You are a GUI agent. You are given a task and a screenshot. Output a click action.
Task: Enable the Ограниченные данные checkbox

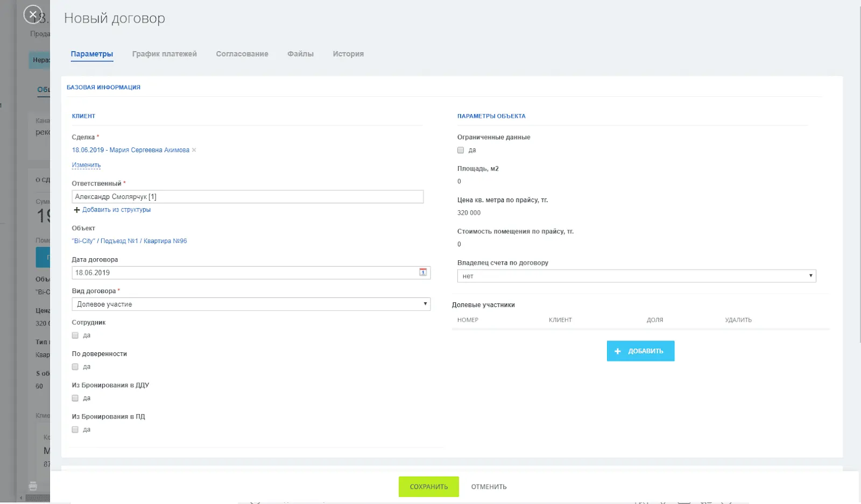point(461,150)
